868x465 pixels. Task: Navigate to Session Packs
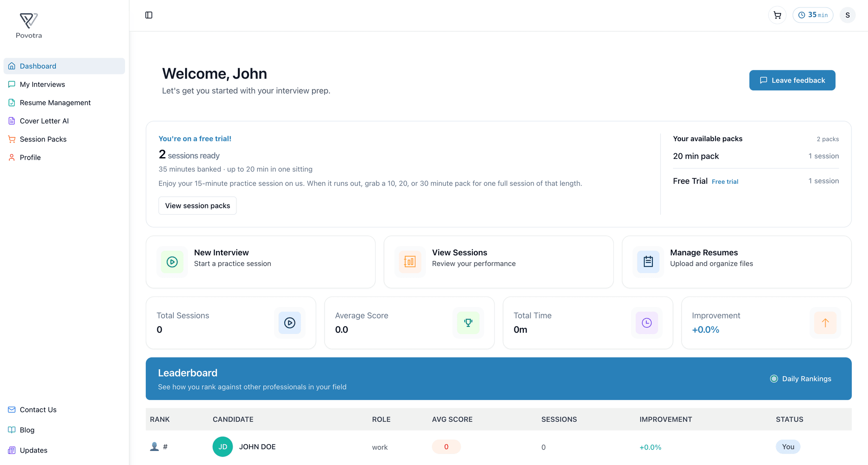coord(64,139)
